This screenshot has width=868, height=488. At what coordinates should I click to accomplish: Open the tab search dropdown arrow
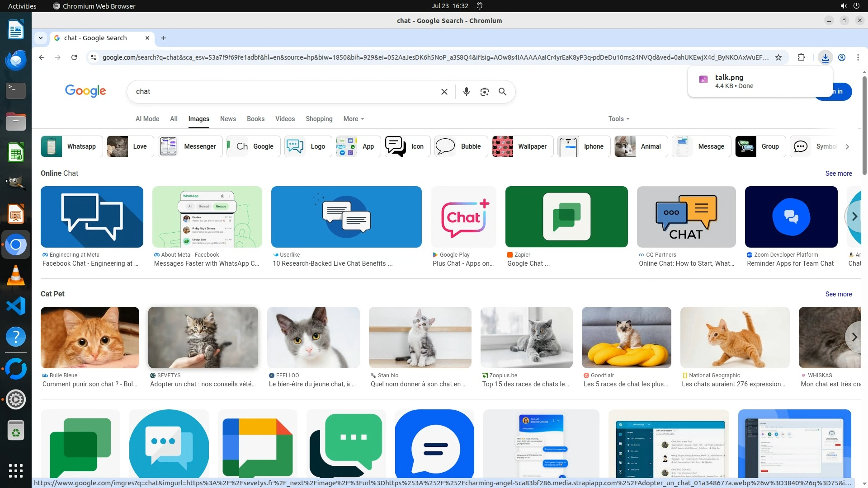tap(41, 38)
